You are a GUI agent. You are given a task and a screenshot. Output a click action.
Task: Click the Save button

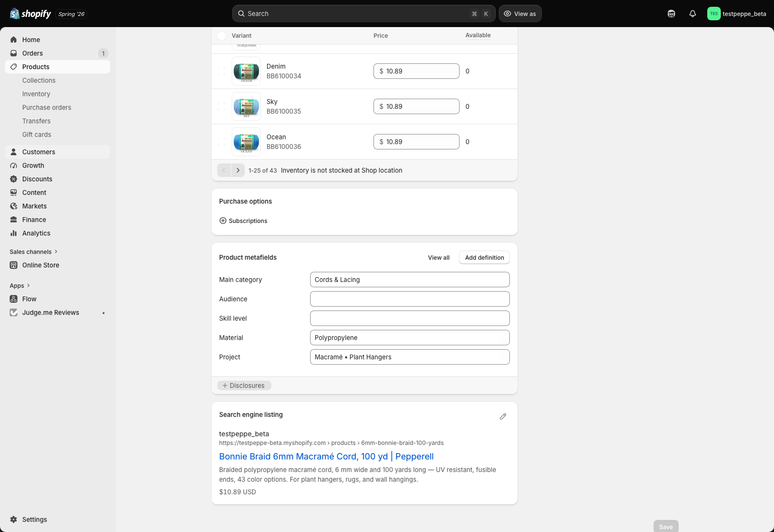pos(666,527)
